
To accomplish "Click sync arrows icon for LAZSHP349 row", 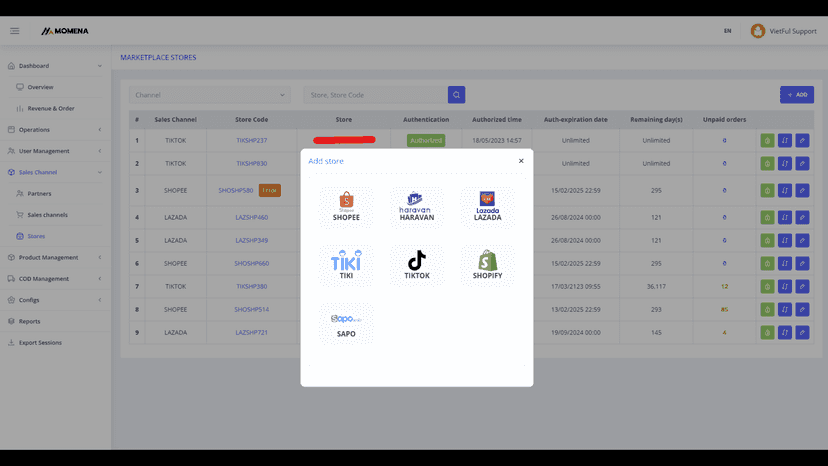I will tap(785, 240).
